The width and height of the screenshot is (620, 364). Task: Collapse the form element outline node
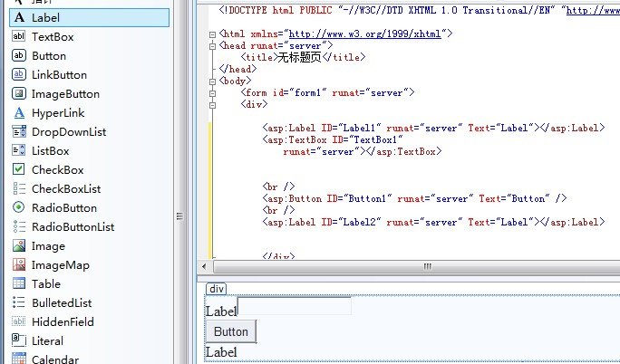point(212,93)
